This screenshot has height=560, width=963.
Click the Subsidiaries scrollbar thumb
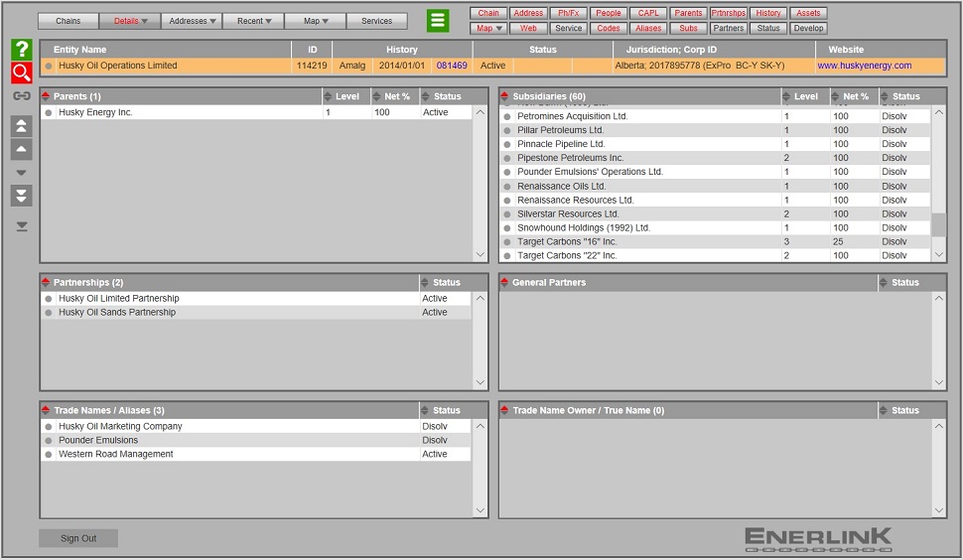click(938, 224)
